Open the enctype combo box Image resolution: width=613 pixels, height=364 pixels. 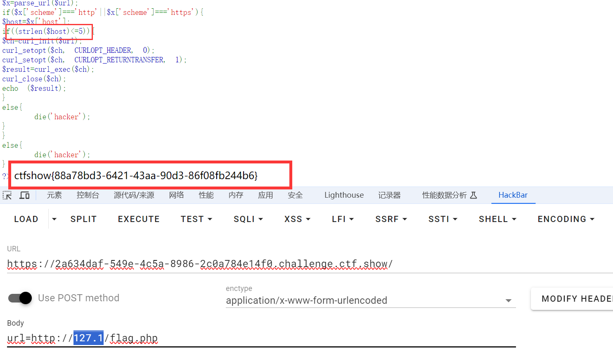click(x=370, y=300)
